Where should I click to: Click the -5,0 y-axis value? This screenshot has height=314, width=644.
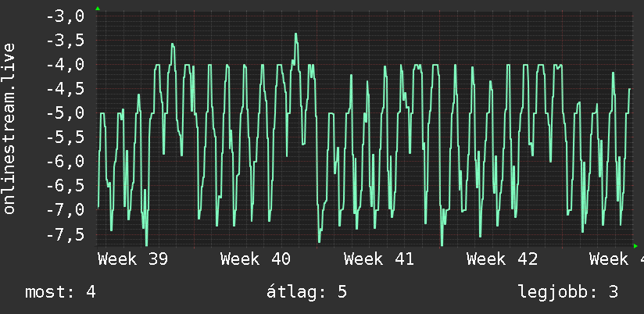(x=66, y=113)
